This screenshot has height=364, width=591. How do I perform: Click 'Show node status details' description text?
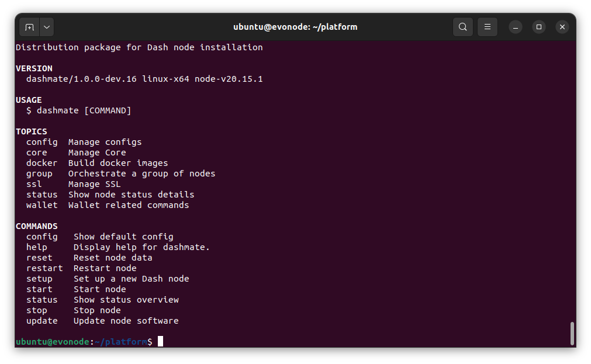click(x=131, y=195)
